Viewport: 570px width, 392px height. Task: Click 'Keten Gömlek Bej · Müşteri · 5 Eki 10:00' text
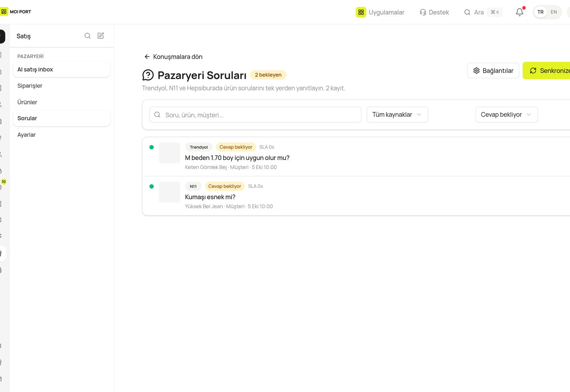pyautogui.click(x=231, y=167)
